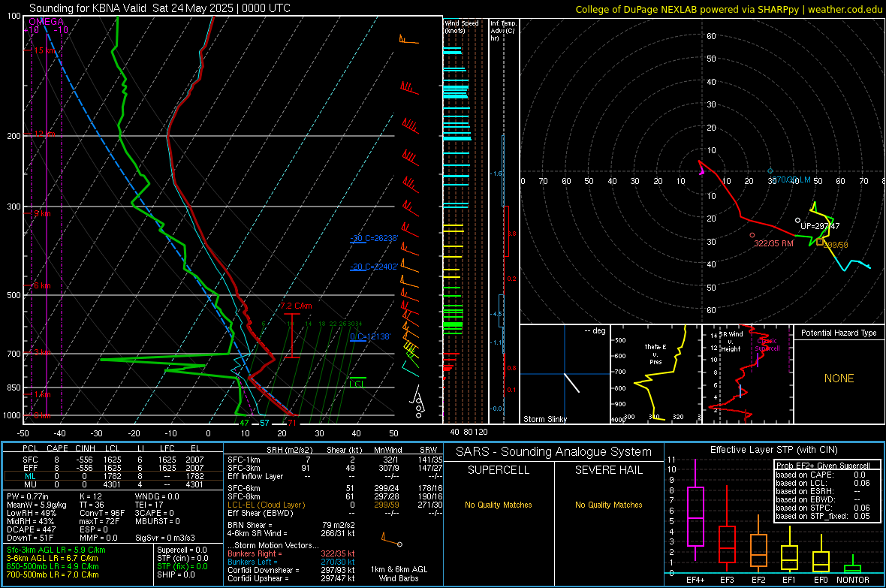The image size is (886, 588).
Task: Click the 'SARS - Sounding Analogue System' heading
Action: point(554,452)
